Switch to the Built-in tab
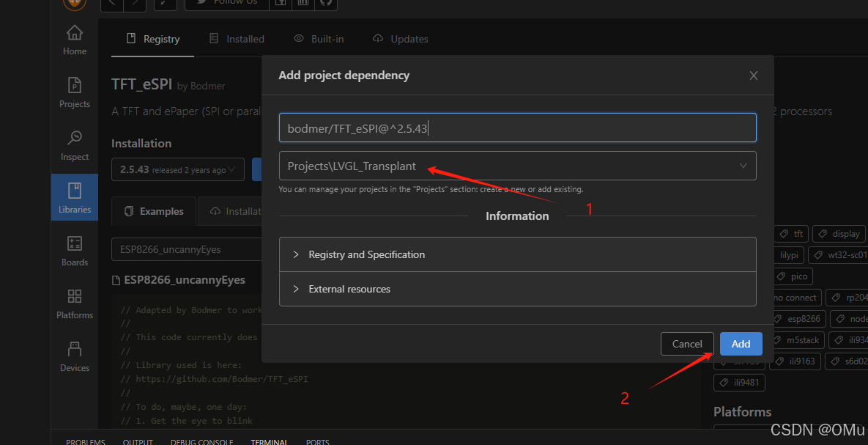Screen dimensions: 868x445 319,39
